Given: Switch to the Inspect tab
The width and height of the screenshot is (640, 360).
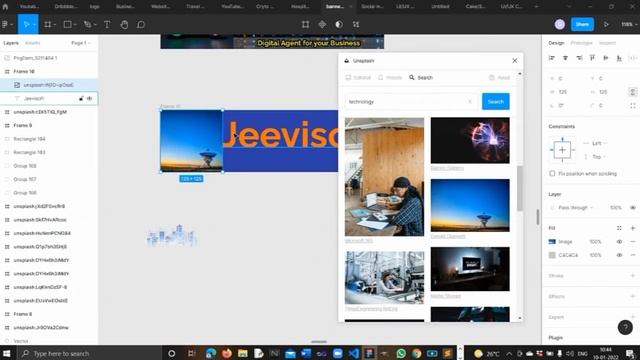Looking at the screenshot, I should pos(607,43).
